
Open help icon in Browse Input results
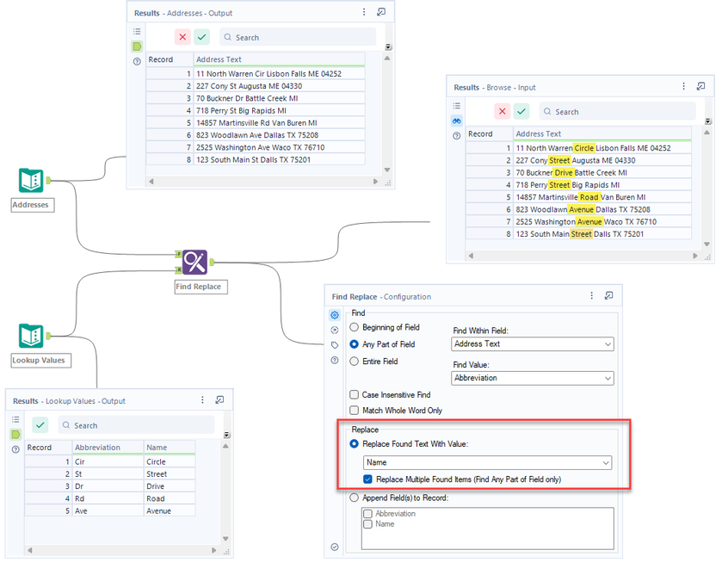coord(457,136)
